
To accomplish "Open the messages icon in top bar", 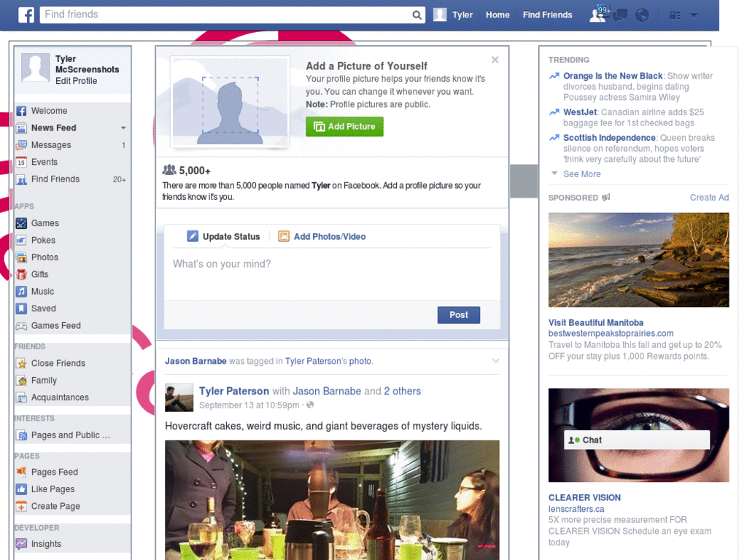I will (620, 15).
